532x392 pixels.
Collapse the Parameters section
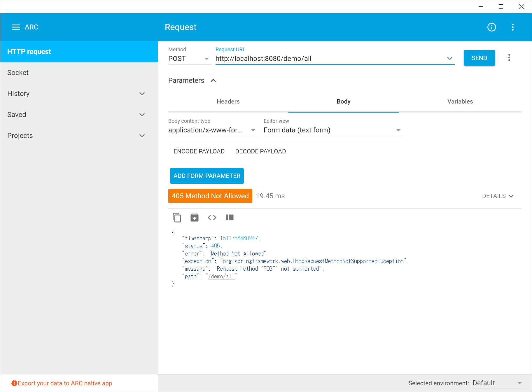point(213,80)
